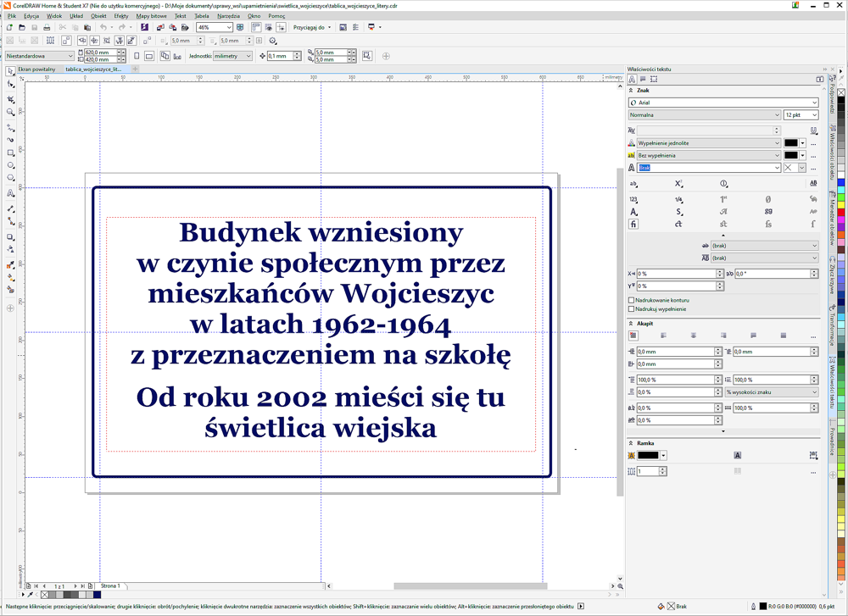Enable the Nadrukowanie konturu checkbox
The width and height of the screenshot is (848, 616).
pos(631,300)
